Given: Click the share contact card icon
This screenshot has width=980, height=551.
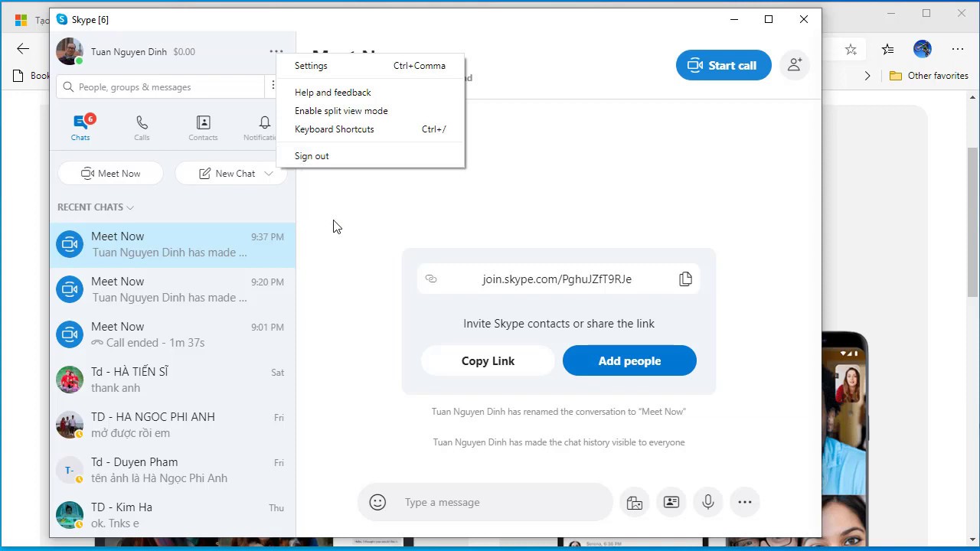Looking at the screenshot, I should click(x=671, y=503).
